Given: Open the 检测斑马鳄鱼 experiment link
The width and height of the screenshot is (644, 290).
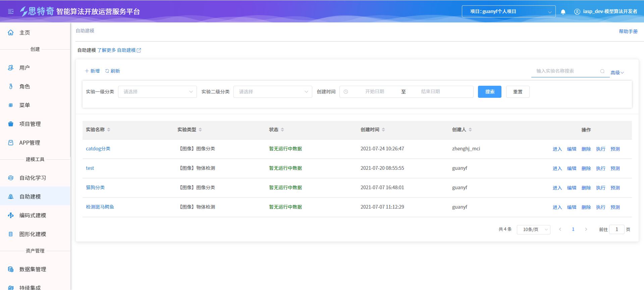Looking at the screenshot, I should coord(100,207).
